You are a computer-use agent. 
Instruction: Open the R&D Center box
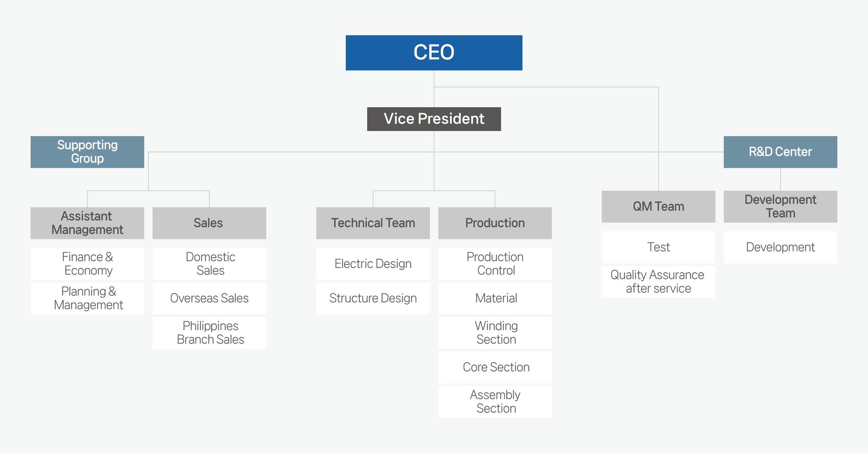click(780, 152)
